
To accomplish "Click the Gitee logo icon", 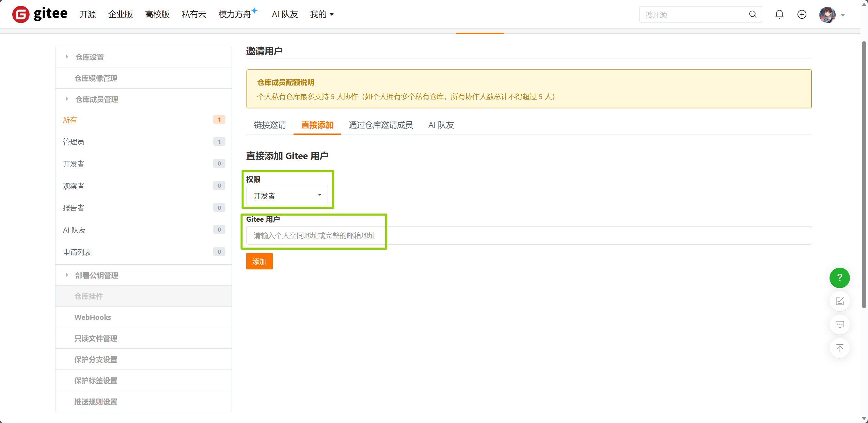I will [21, 14].
